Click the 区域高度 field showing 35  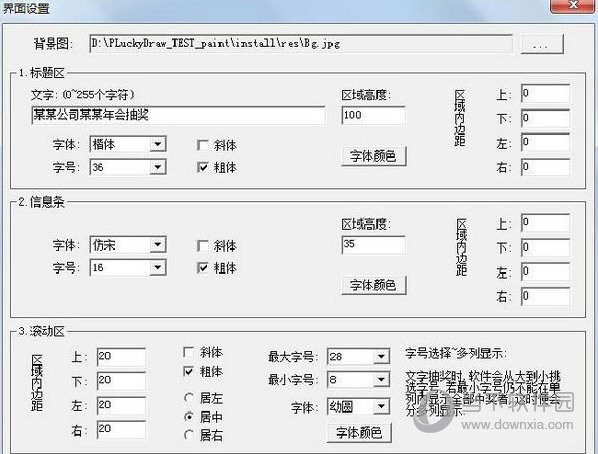click(374, 245)
